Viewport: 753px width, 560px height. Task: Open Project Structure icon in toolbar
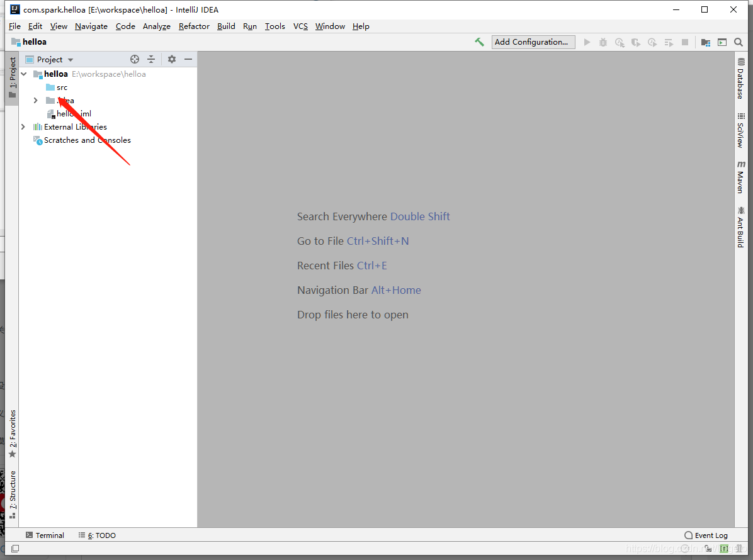[x=705, y=42]
